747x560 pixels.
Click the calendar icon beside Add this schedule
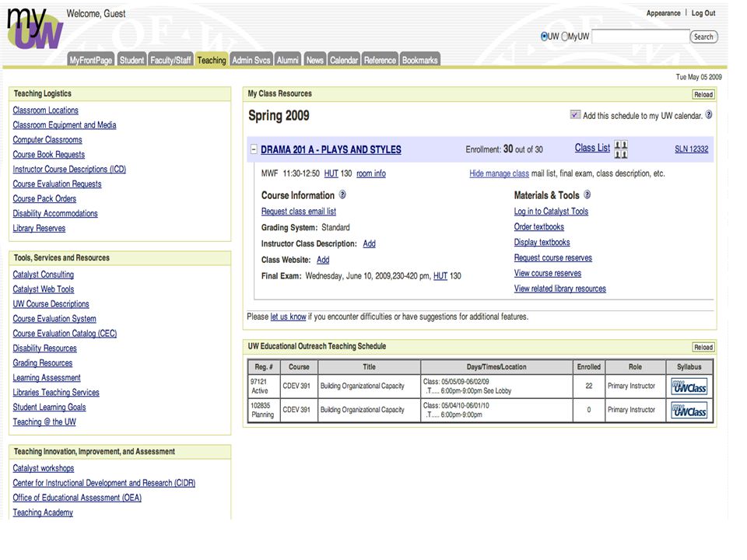(576, 115)
